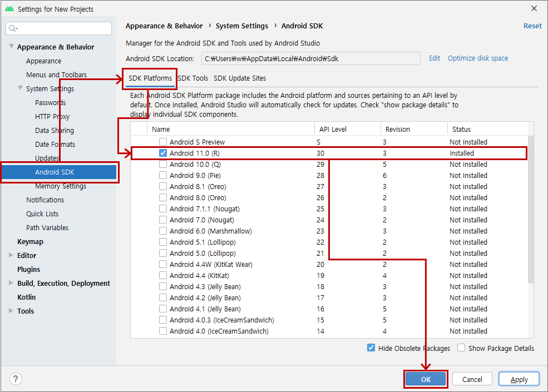Focus the settings search field

(59, 28)
